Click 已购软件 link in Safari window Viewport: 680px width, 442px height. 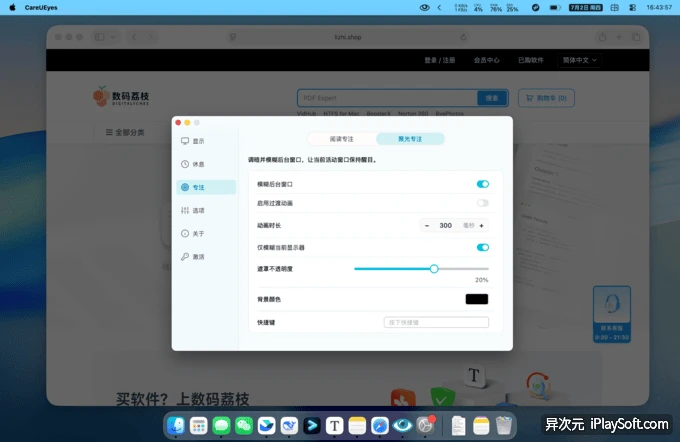pos(531,60)
